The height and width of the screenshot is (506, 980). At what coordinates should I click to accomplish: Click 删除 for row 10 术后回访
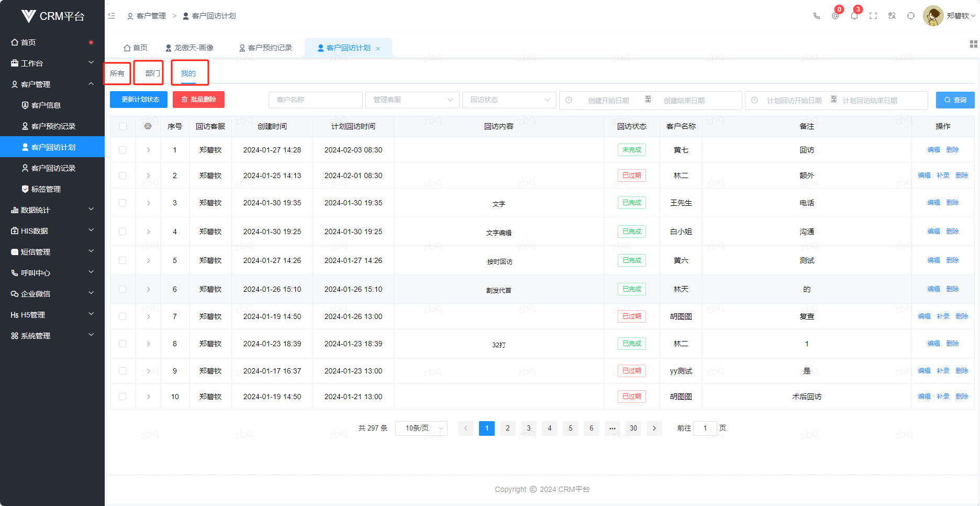tap(962, 397)
